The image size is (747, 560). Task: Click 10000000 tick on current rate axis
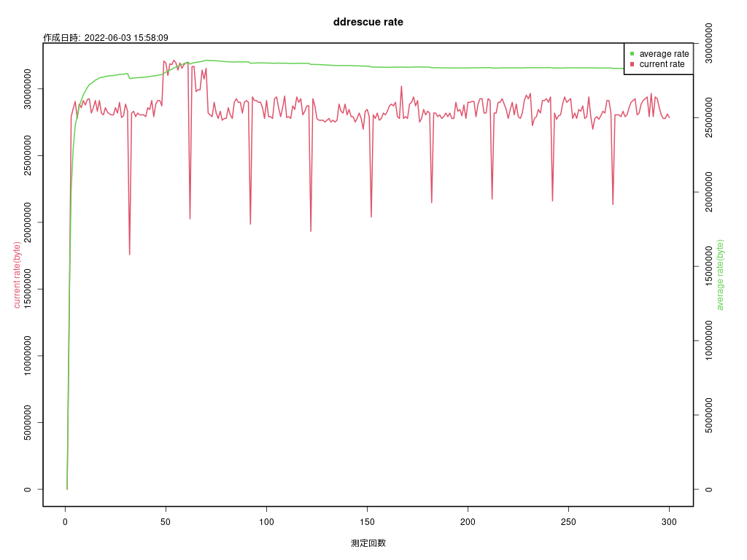point(27,356)
